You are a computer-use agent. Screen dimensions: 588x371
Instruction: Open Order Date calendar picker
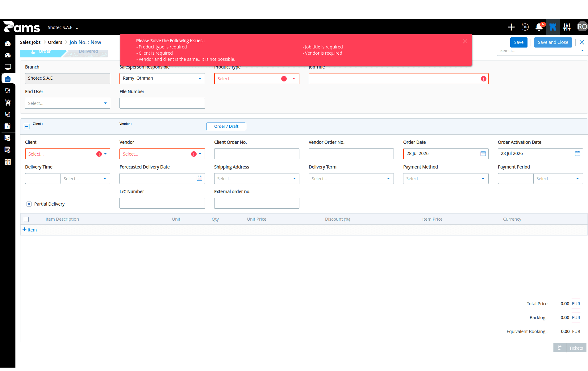483,154
